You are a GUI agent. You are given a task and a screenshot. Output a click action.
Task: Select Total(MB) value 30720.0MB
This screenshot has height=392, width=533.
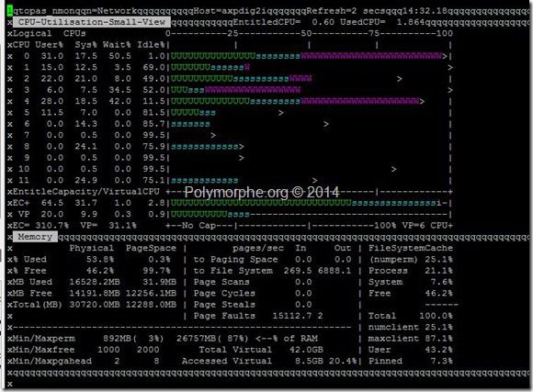[x=95, y=305]
